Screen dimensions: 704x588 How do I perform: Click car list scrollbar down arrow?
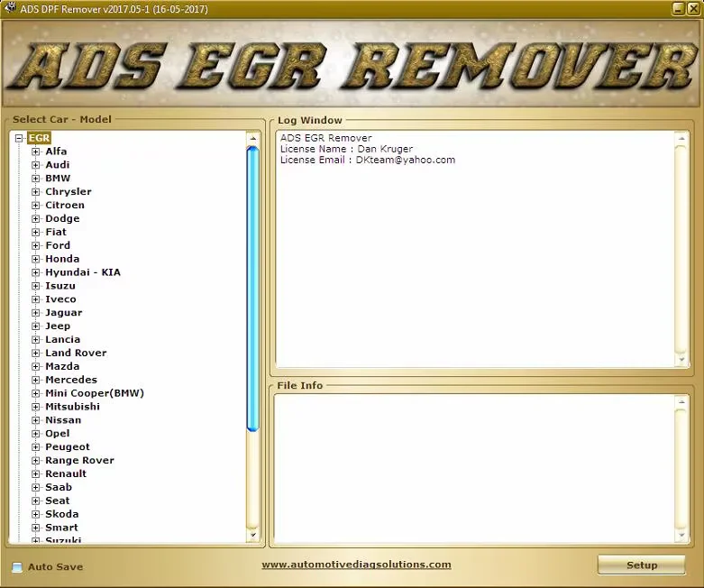coord(252,536)
